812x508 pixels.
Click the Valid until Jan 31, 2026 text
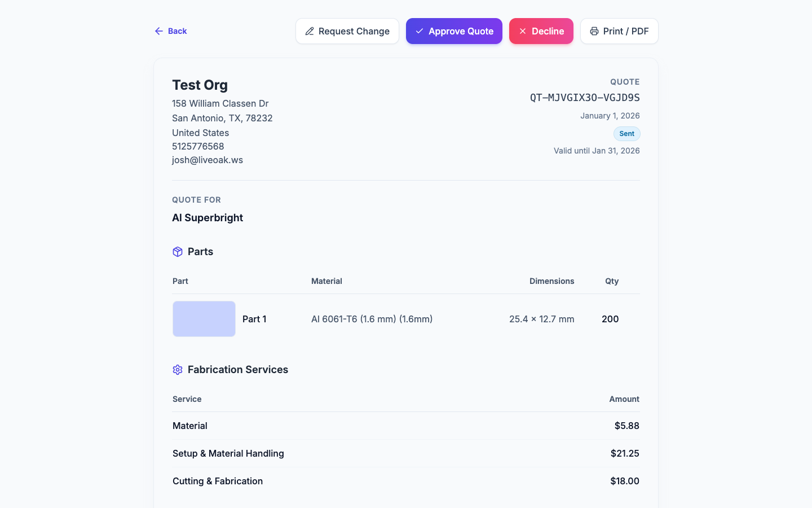597,151
